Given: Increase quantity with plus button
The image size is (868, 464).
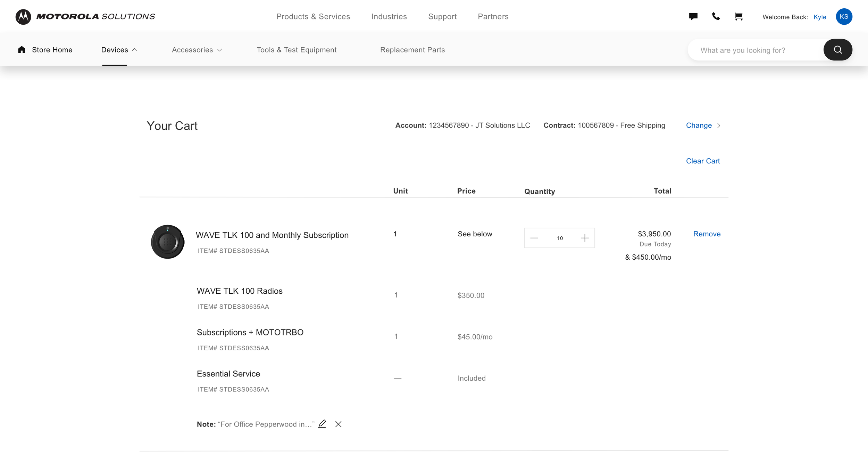Looking at the screenshot, I should click(x=585, y=238).
